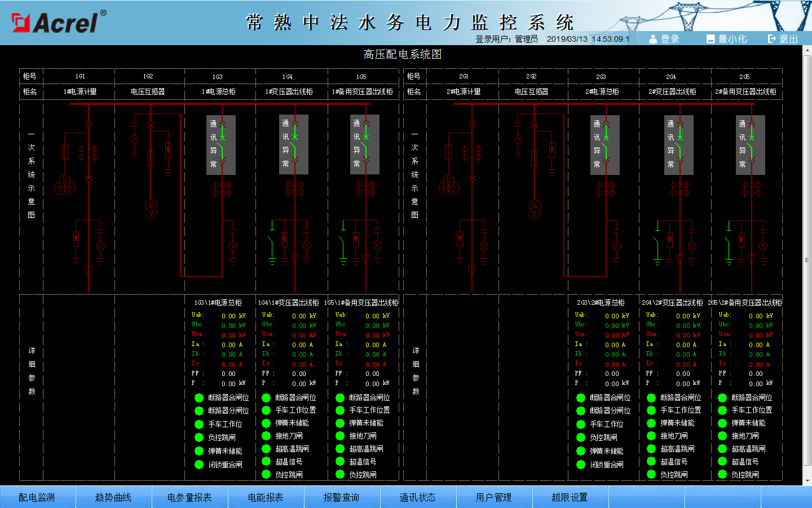
Task: Click the 2#电源总柜 cabinet name cell
Action: pyautogui.click(x=602, y=91)
